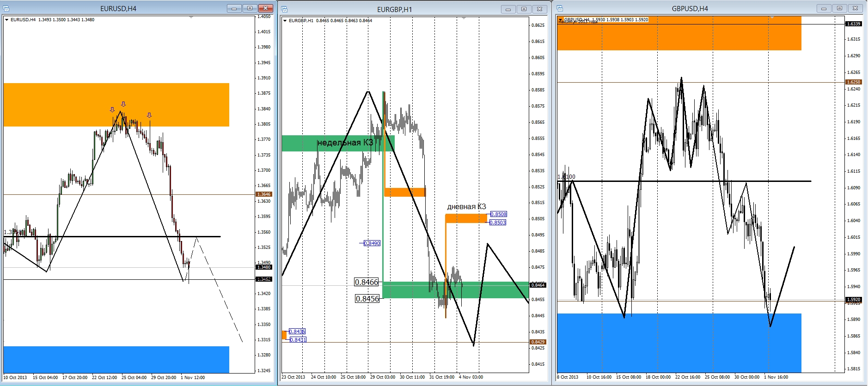Click the 0.8466 price label on EURGBP
This screenshot has width=868, height=386.
367,282
